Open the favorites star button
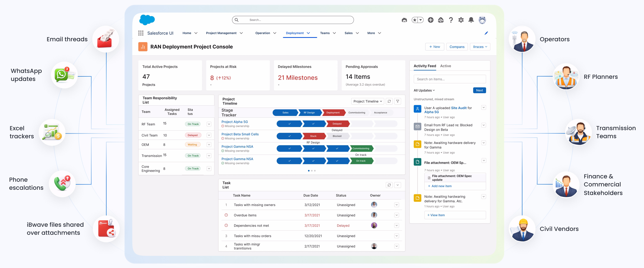This screenshot has width=644, height=268. click(415, 20)
